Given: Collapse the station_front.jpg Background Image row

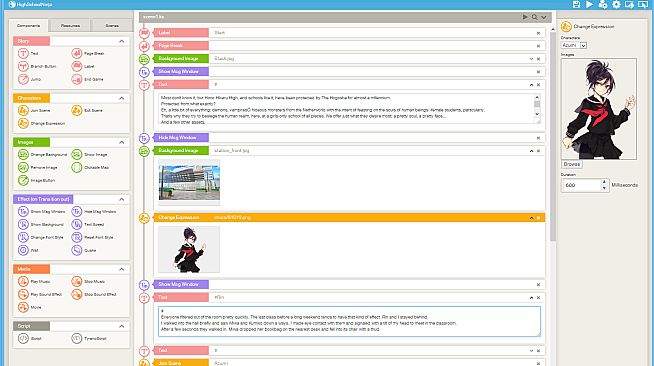Looking at the screenshot, I should [531, 151].
